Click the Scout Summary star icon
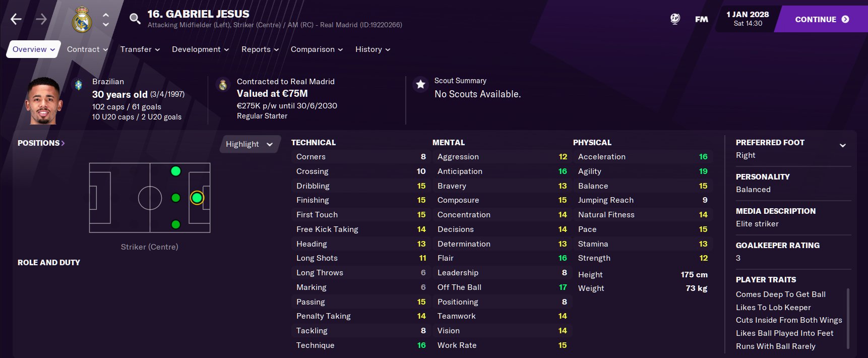The image size is (868, 358). click(420, 84)
